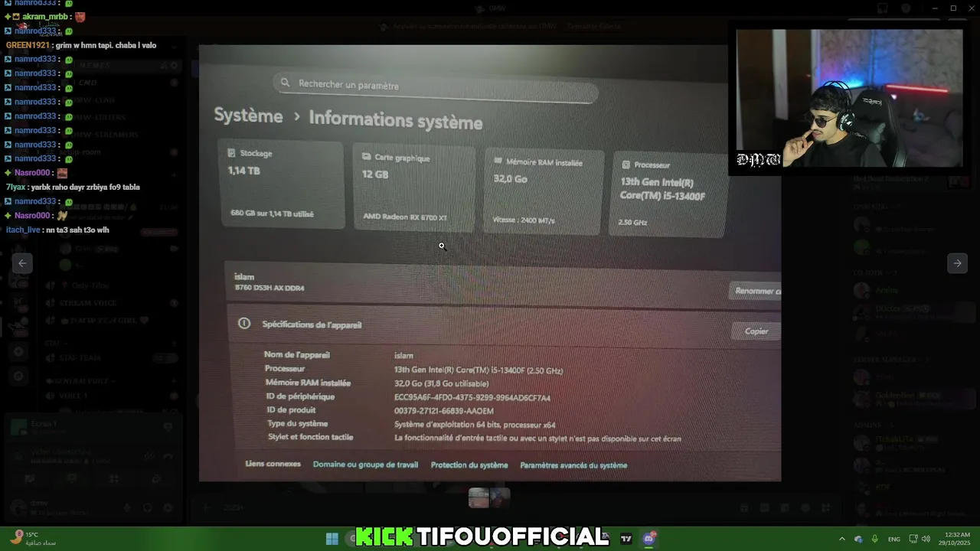Open the clock showing 12:32 AM
This screenshot has width=980, height=551.
tap(955, 539)
